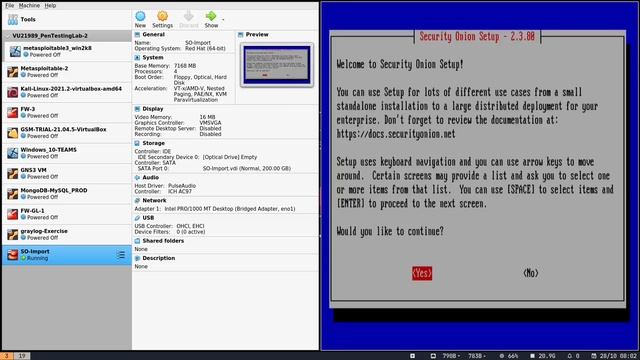Click the 66% indicator in status bar
This screenshot has width=640, height=360.
click(509, 356)
